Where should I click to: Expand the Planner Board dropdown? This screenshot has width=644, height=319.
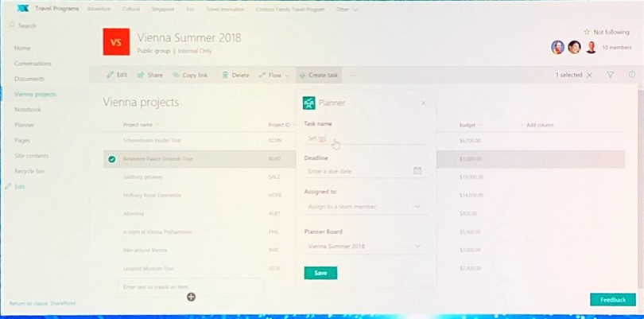tap(417, 247)
